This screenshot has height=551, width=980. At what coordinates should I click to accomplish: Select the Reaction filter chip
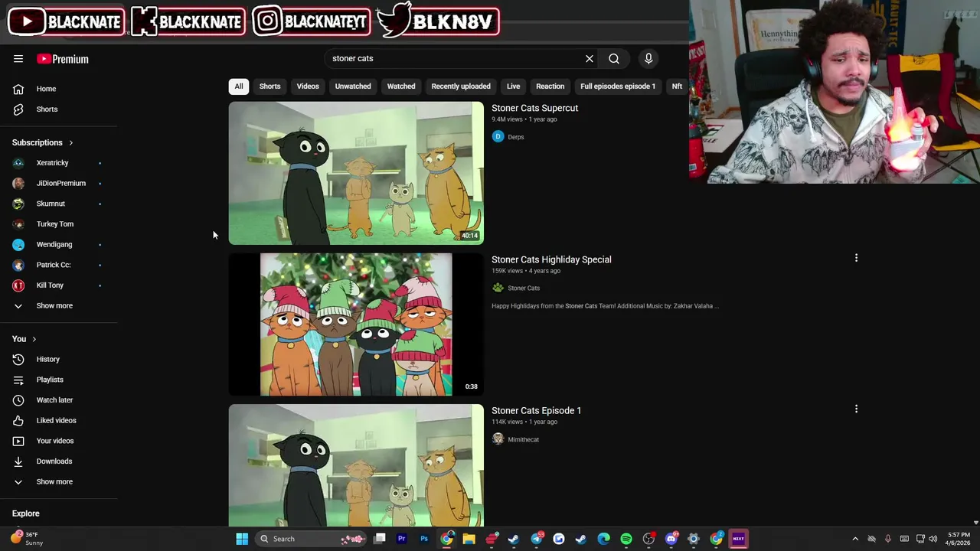(550, 86)
